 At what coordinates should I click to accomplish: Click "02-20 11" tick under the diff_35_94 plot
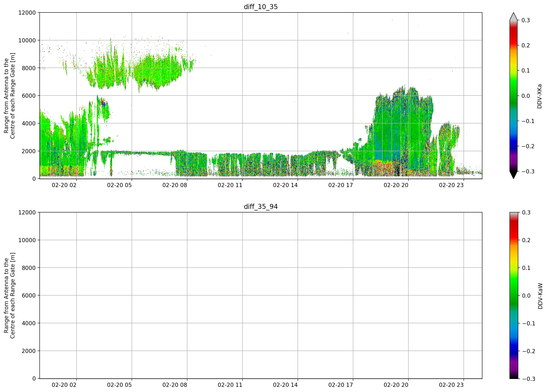[x=230, y=385]
